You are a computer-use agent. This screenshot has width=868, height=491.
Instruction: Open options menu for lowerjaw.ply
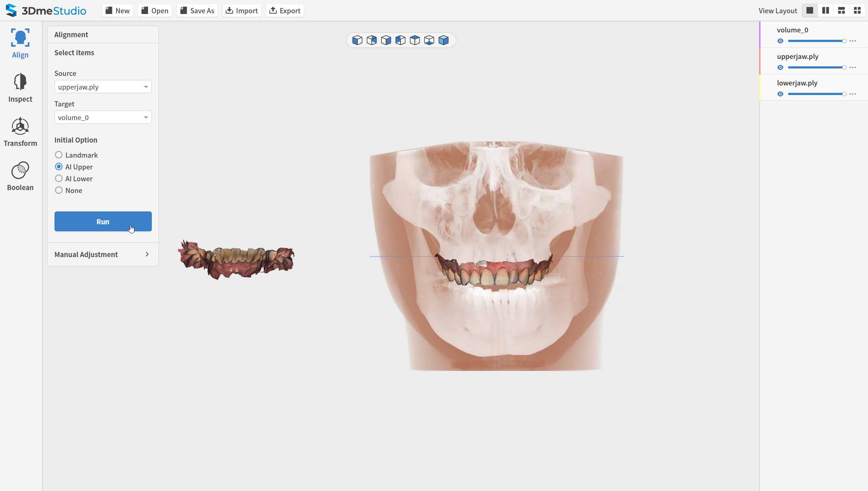[x=853, y=94]
